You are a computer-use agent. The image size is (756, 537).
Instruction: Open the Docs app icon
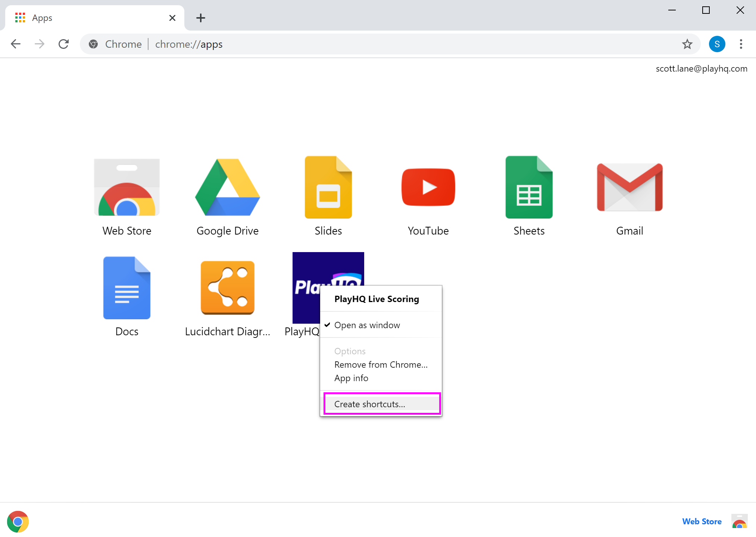[127, 288]
